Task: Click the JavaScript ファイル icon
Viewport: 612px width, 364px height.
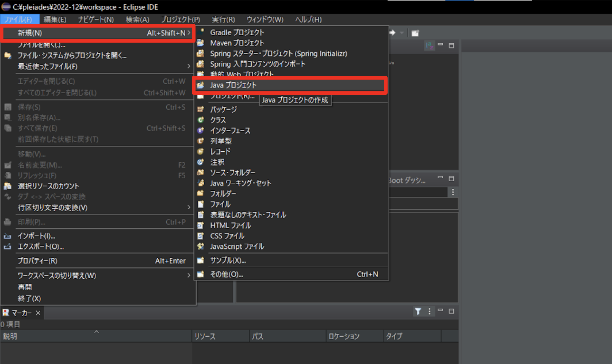Action: [x=200, y=246]
